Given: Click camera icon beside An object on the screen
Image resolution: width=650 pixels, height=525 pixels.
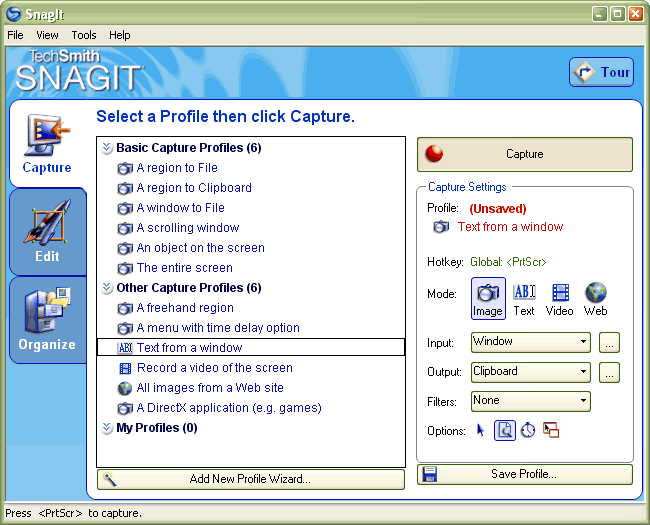Looking at the screenshot, I should (x=125, y=248).
